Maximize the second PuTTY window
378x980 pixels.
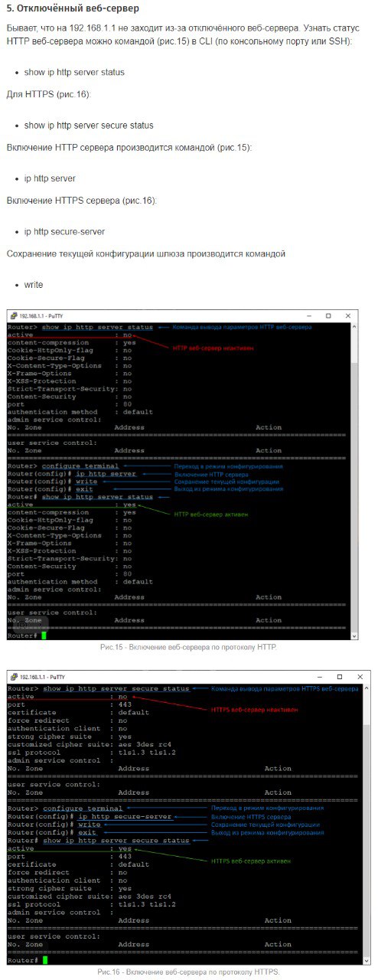coord(340,677)
